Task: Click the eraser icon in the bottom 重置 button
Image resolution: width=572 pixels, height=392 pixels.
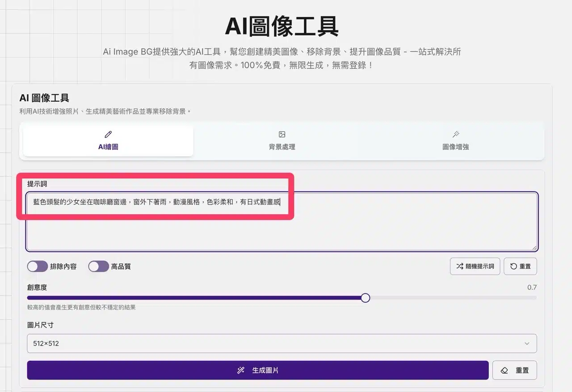Action: 504,370
